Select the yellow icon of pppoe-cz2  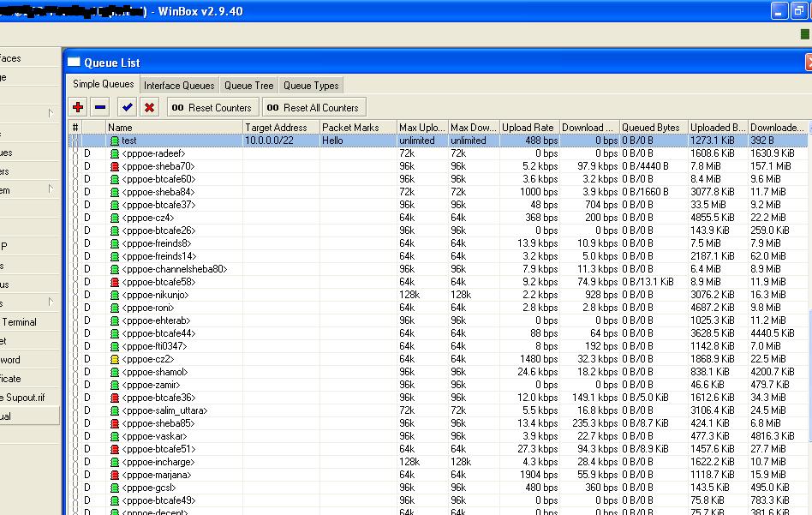point(115,359)
